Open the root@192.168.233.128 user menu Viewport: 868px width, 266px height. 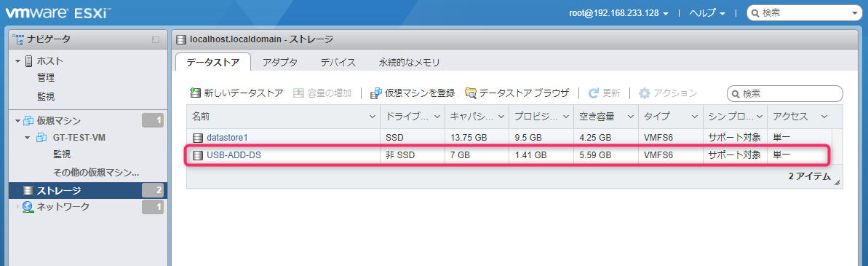point(619,13)
